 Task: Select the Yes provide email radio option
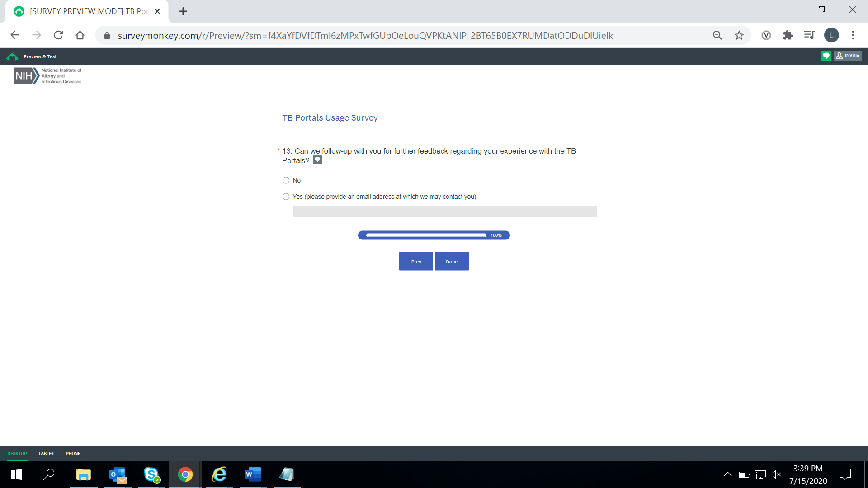[286, 197]
